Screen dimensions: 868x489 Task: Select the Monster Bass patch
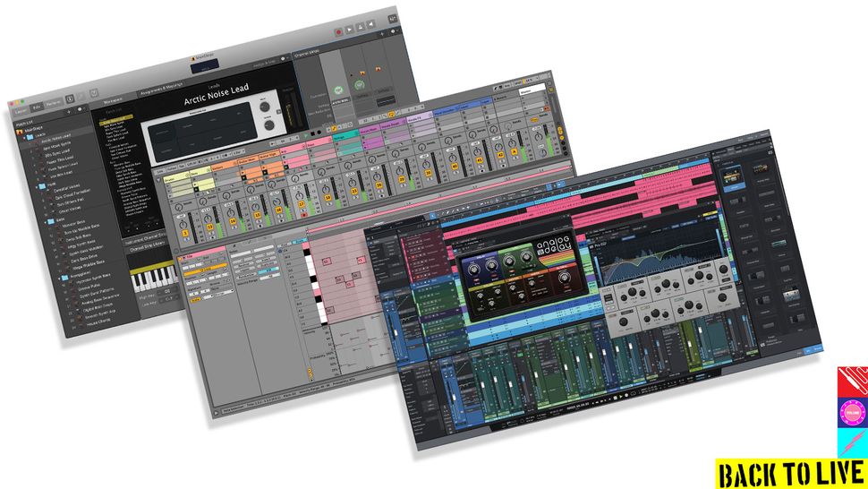(73, 223)
